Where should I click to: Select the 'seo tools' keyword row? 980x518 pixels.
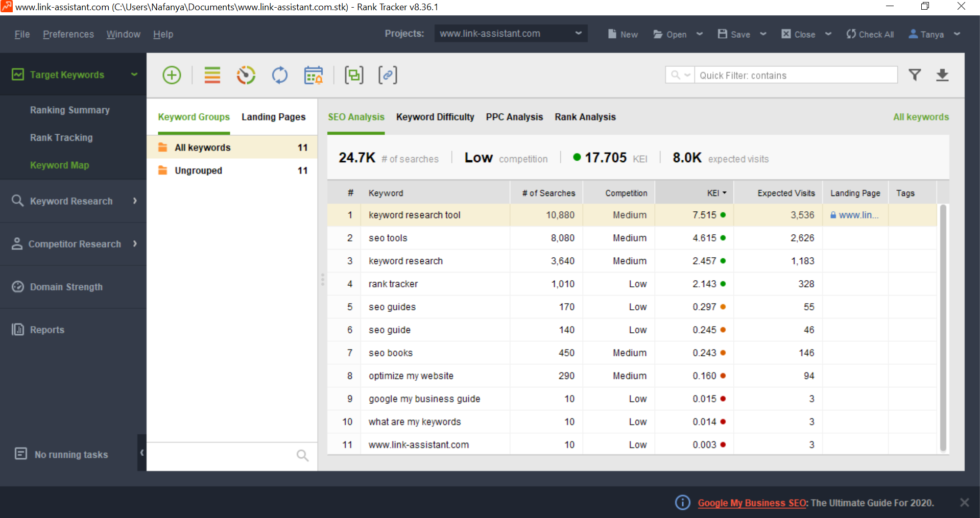(632, 238)
